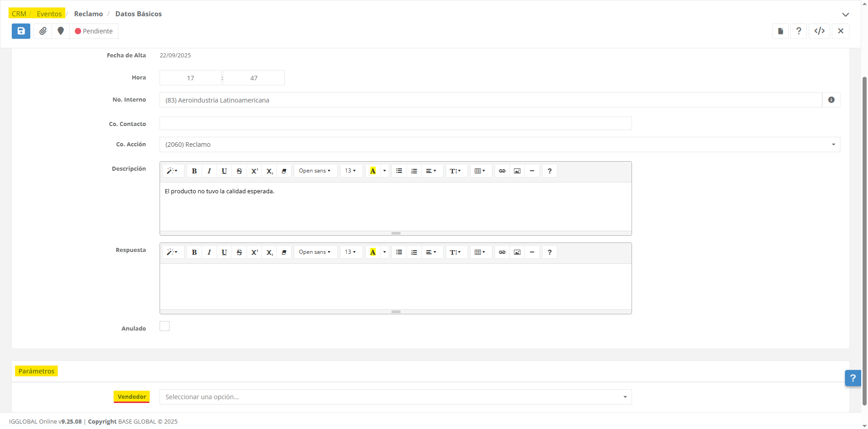Open the code view icon in header
The image size is (868, 429).
point(819,31)
